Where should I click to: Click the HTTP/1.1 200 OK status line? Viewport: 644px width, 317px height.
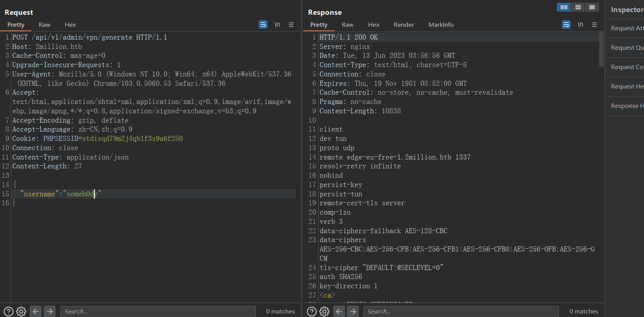pyautogui.click(x=348, y=37)
